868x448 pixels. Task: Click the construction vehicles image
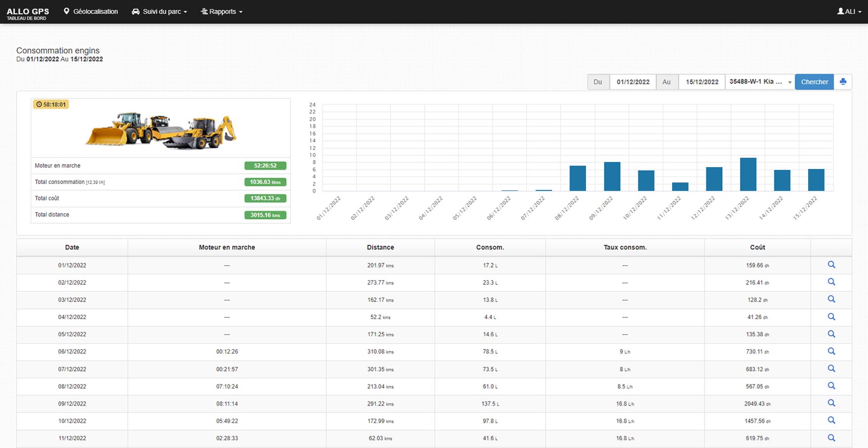coord(161,131)
